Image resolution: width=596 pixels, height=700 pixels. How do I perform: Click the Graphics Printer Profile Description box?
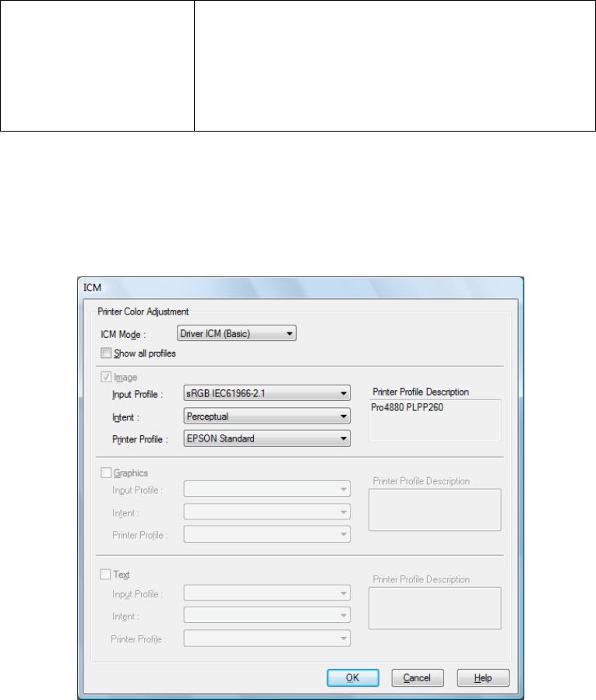coord(435,510)
